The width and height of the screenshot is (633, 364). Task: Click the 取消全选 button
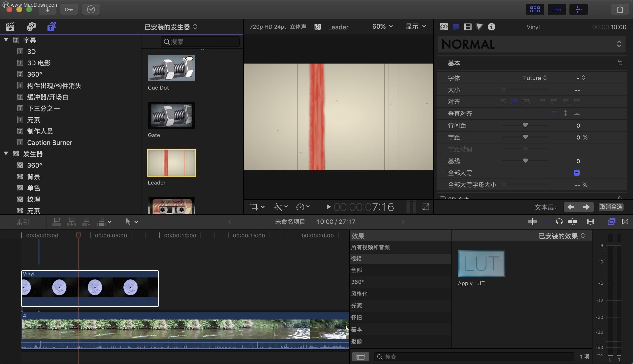pos(611,207)
